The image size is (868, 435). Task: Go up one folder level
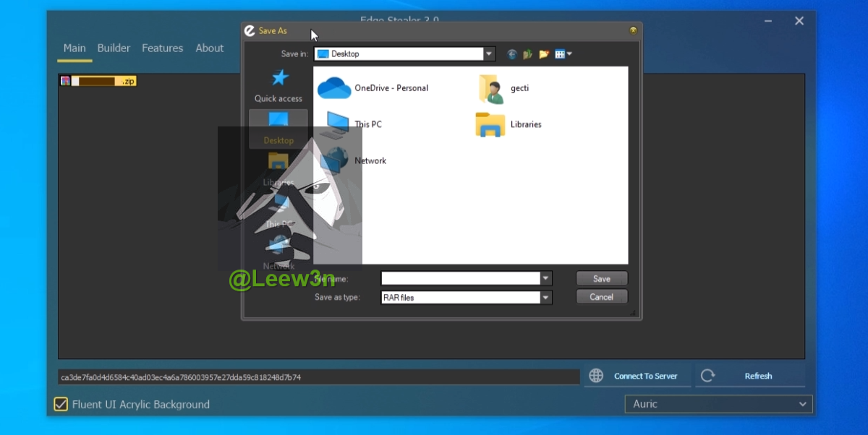(x=528, y=54)
